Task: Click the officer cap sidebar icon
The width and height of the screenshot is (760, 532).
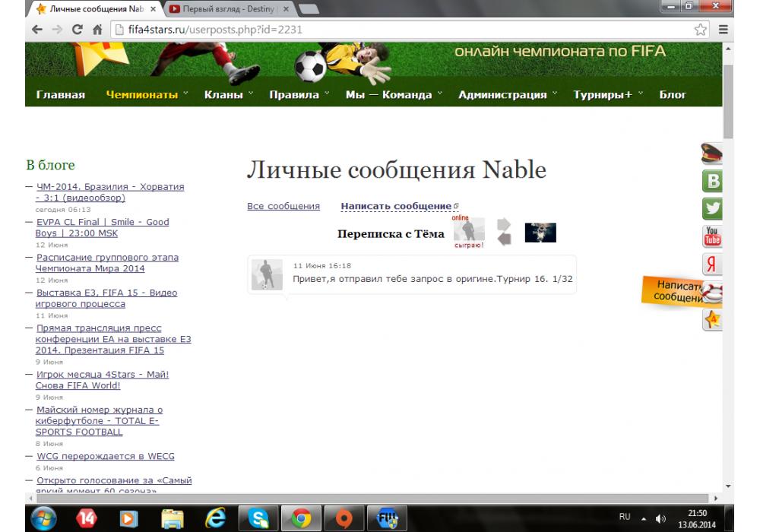Action: pyautogui.click(x=712, y=154)
